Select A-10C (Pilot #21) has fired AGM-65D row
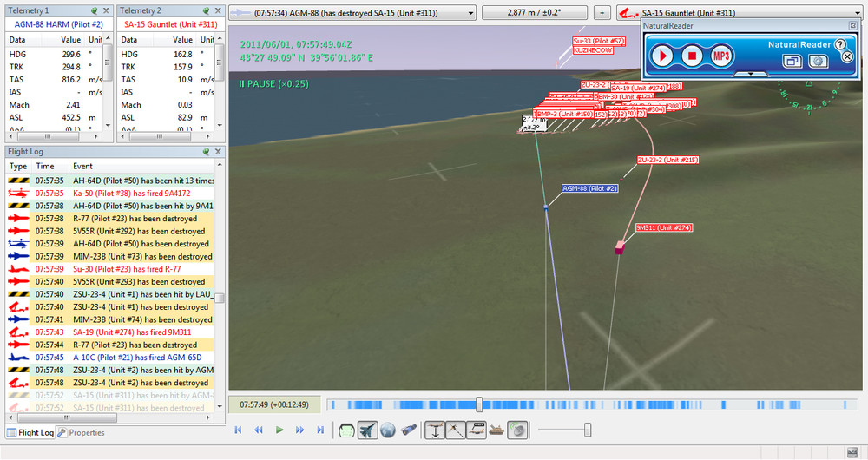Viewport: 868px width, 460px height. point(110,358)
